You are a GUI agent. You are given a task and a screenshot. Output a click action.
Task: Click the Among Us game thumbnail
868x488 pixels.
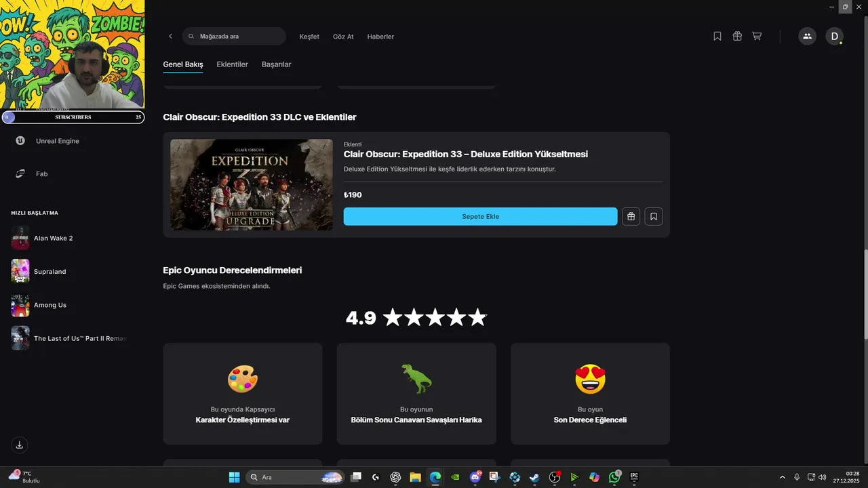[20, 305]
